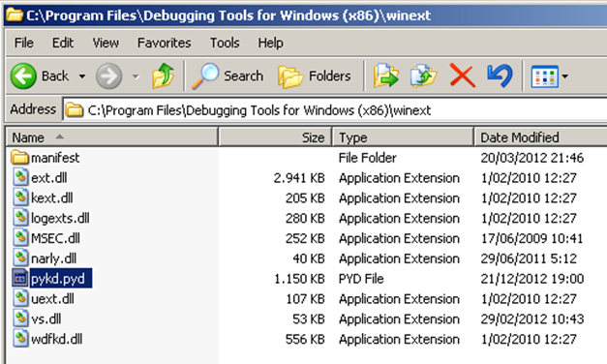Select the narly.dll file icon
The height and width of the screenshot is (364, 607).
click(20, 258)
